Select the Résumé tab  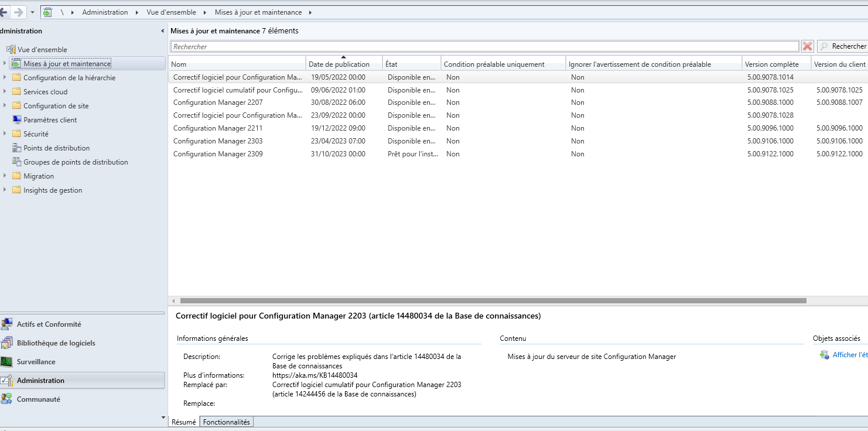coord(184,422)
